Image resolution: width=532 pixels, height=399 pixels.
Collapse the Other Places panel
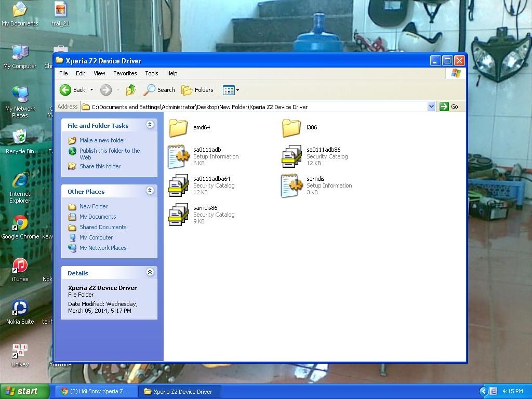click(150, 191)
